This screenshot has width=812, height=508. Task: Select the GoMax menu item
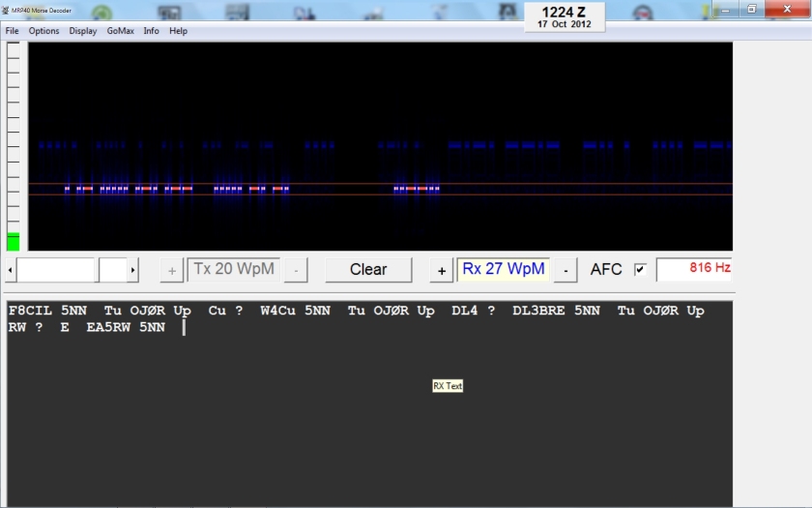[121, 31]
